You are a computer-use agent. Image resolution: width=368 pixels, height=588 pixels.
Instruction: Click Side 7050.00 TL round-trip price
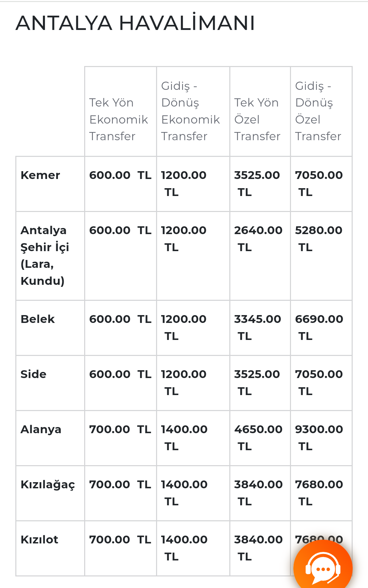pos(319,382)
